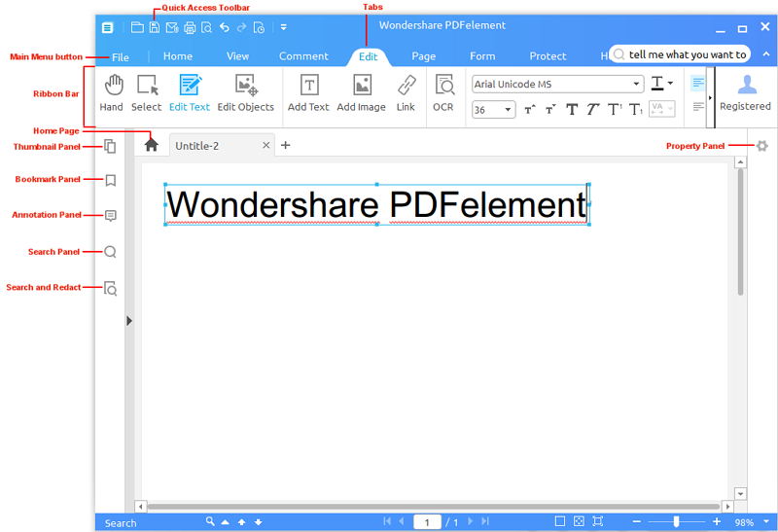Click the Email envelope icon in quick access toolbar

172,28
